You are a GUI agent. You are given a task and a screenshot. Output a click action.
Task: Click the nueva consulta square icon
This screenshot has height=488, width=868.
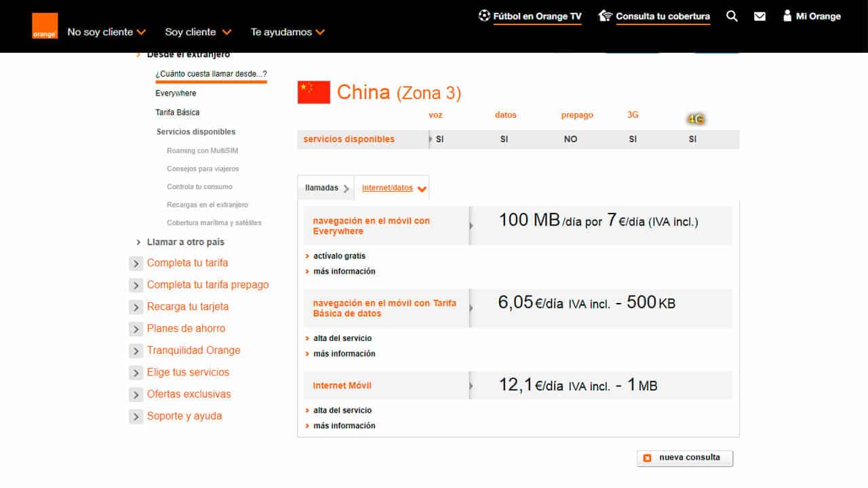click(x=647, y=457)
